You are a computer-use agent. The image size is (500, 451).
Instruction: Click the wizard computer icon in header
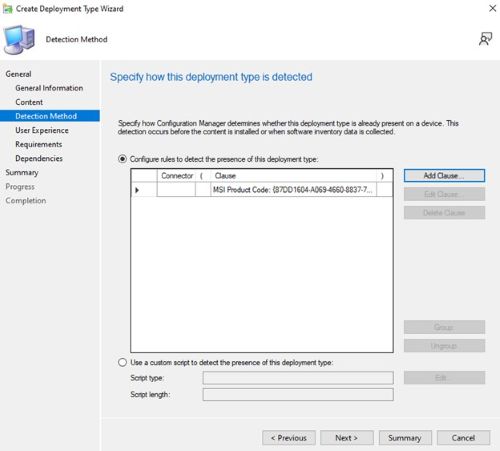(x=19, y=40)
